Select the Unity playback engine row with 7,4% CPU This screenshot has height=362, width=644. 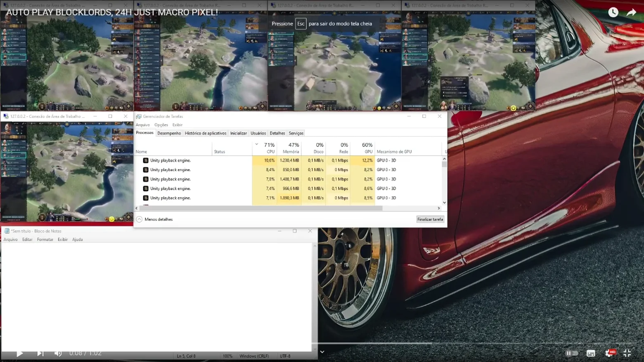[288, 189]
